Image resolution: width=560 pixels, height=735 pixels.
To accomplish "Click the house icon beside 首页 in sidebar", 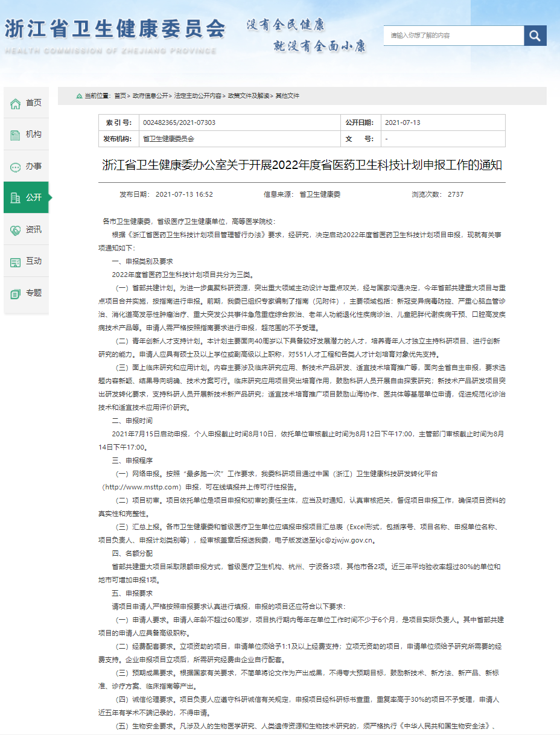I will point(16,104).
